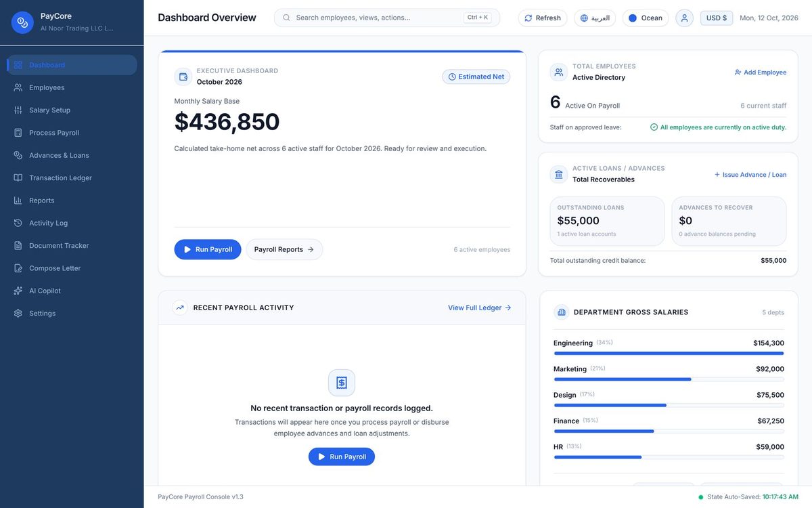Click the 6 current staff label
Screen dimensions: 812x508
[763, 106]
